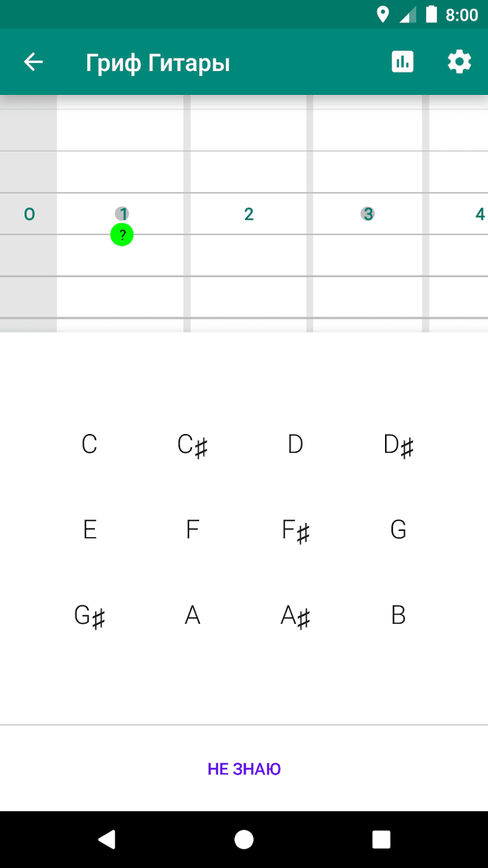Tap the A# note button

point(295,615)
